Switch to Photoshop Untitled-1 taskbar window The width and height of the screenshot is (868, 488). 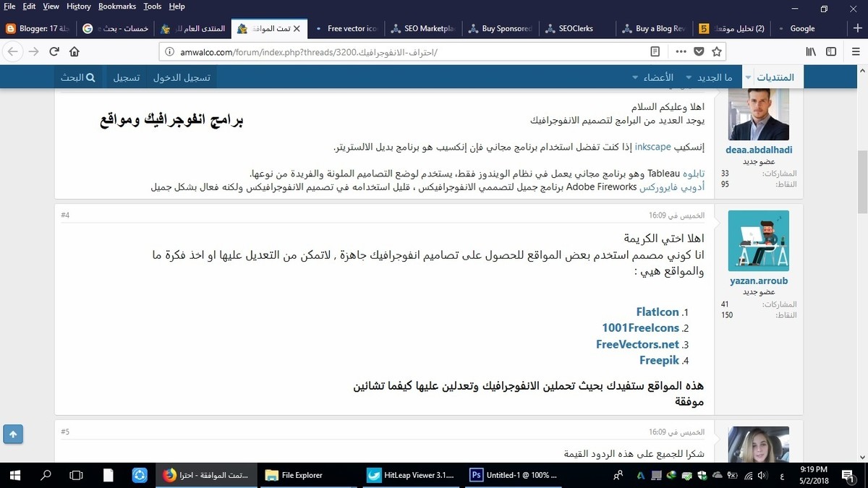pyautogui.click(x=515, y=475)
